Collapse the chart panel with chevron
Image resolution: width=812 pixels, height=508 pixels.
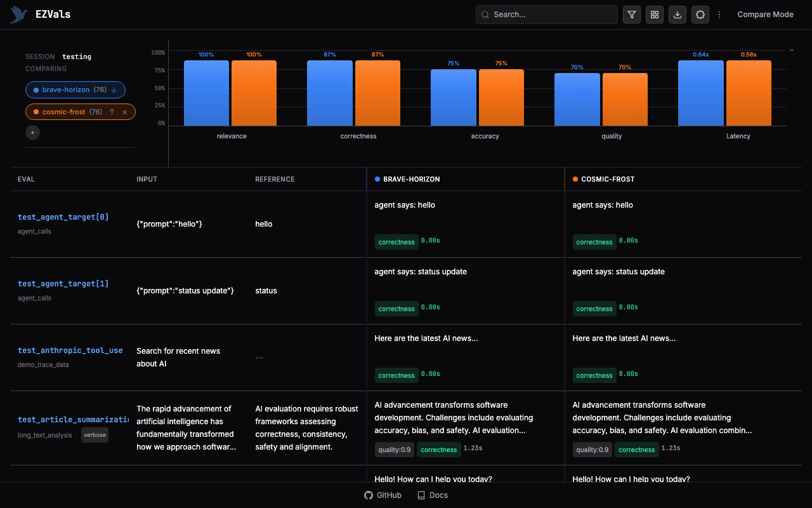(792, 50)
